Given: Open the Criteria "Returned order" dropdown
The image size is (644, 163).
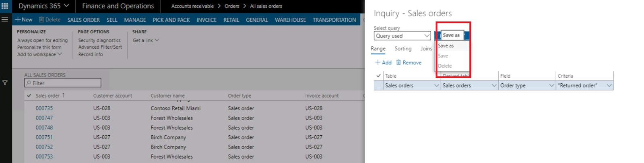Looking at the screenshot, I should tap(609, 85).
